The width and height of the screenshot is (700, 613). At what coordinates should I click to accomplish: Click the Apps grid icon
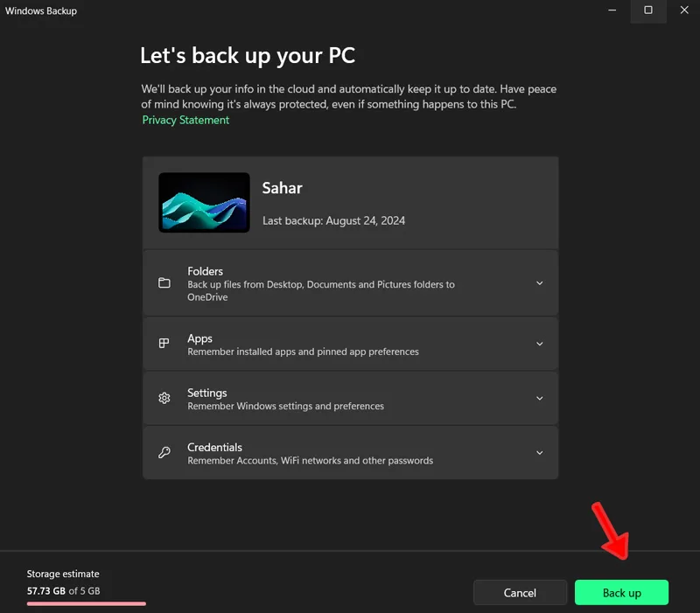click(x=164, y=343)
